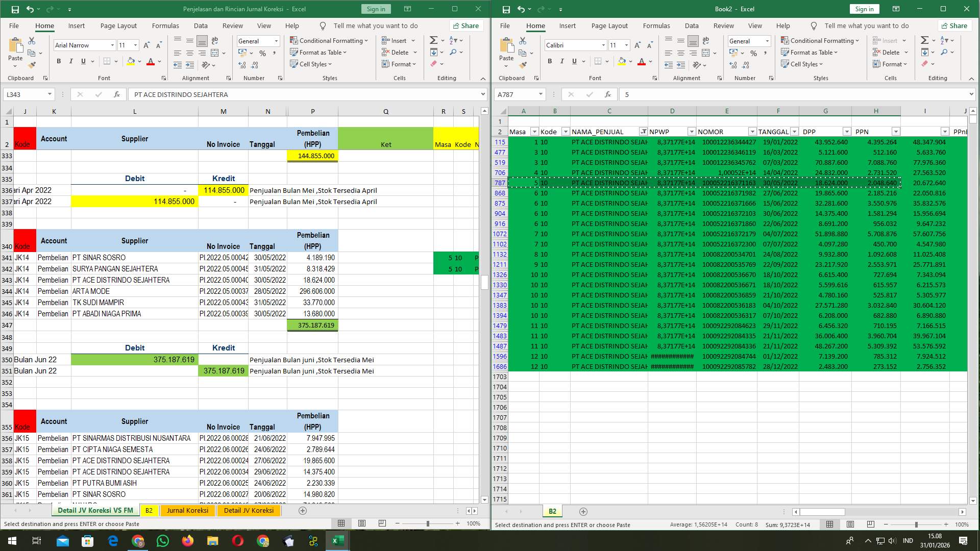The image size is (980, 551).
Task: Toggle bold formatting
Action: (x=58, y=61)
